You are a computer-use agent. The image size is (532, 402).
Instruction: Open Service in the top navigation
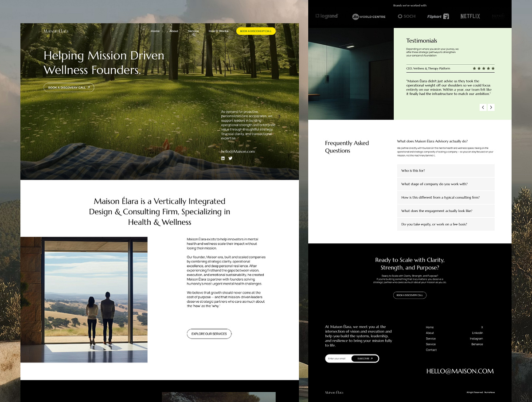point(193,31)
